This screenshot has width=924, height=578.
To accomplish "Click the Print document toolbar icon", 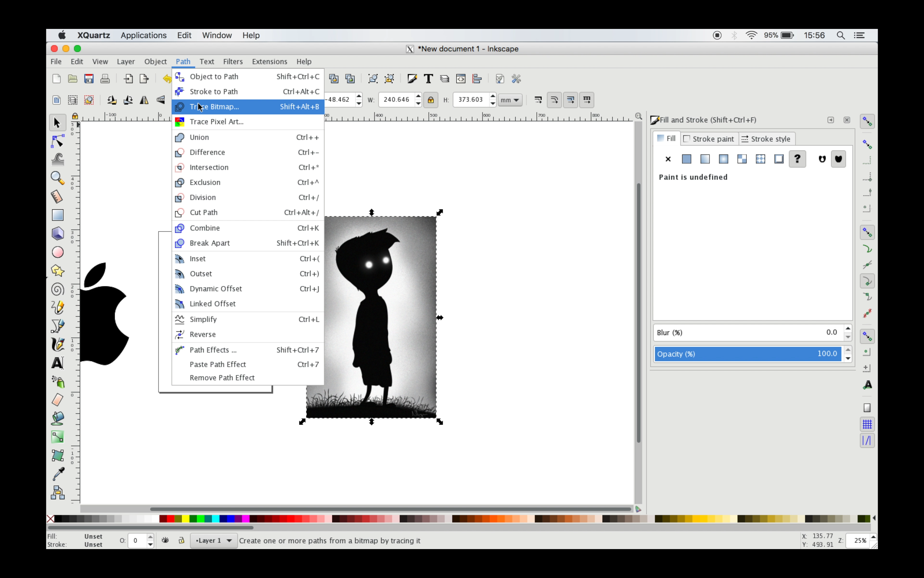I will (x=105, y=79).
